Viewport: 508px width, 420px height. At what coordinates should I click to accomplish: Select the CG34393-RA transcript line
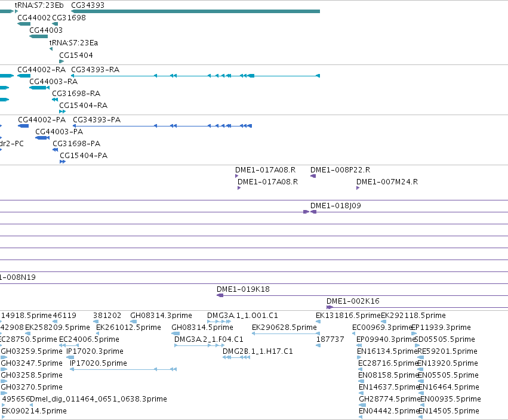tap(195, 76)
